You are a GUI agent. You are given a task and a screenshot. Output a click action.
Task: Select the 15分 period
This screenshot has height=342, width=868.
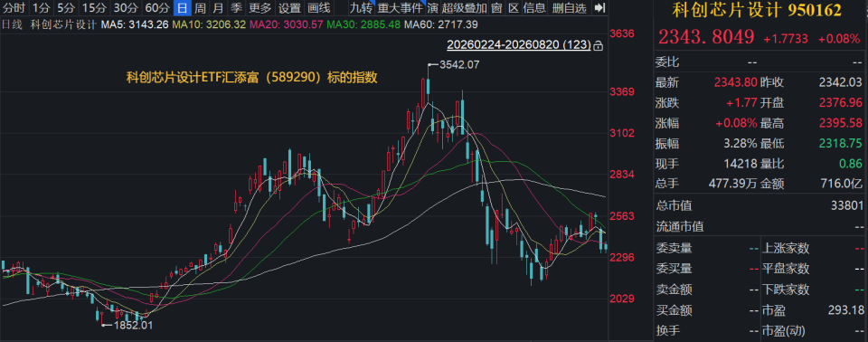coord(94,8)
